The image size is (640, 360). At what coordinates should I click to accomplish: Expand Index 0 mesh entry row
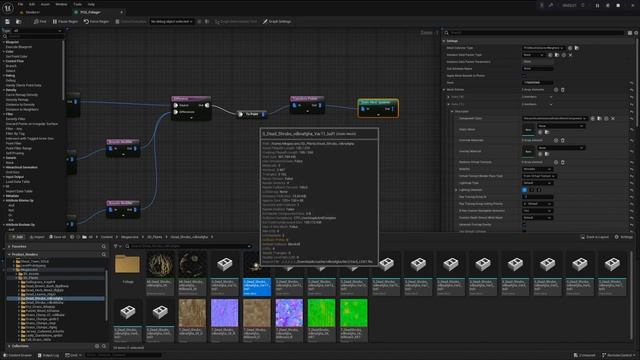point(449,97)
